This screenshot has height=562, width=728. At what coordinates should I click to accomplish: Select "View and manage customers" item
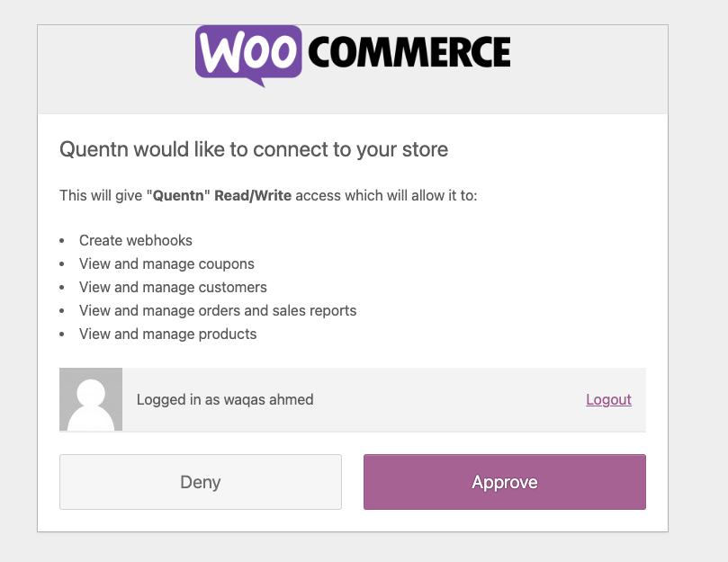(x=173, y=287)
